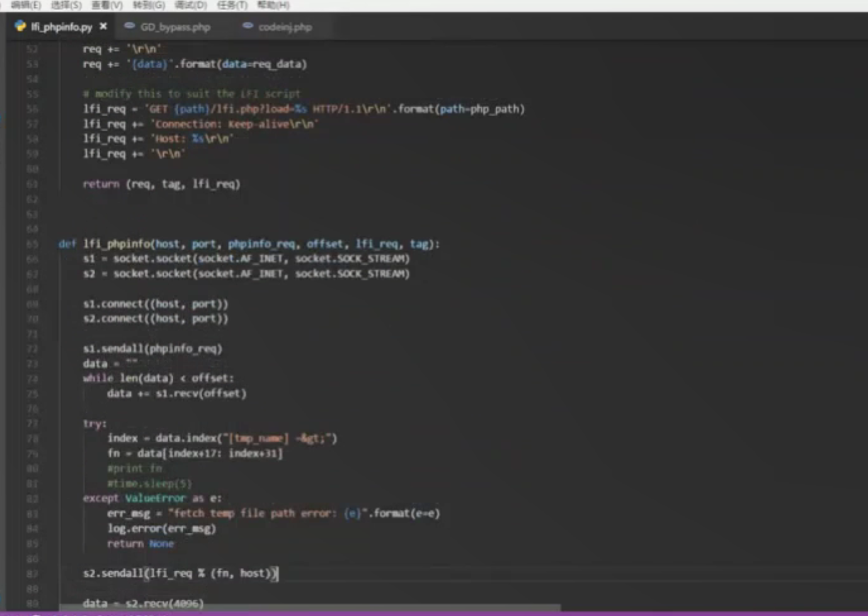Viewport: 868px width, 616px height.
Task: Switch to the lfi_phpinfo.py tab
Action: click(62, 27)
